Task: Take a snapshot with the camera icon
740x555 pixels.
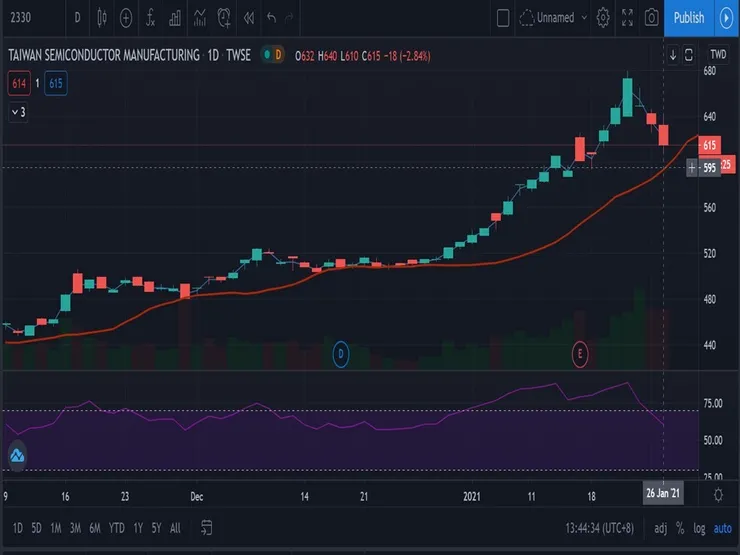Action: pos(652,18)
